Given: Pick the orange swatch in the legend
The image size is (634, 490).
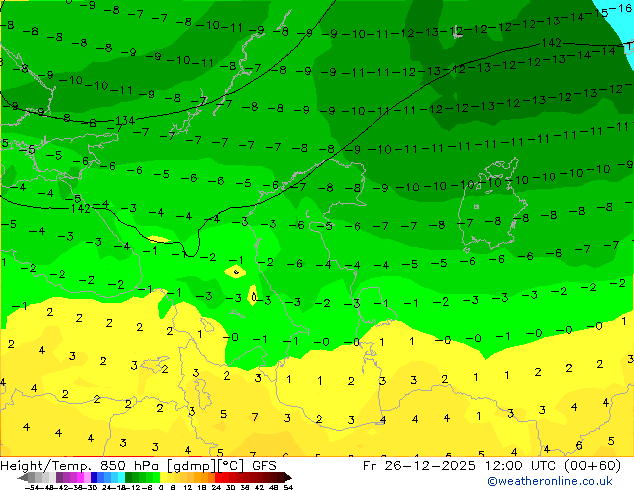Looking at the screenshot, I should [x=198, y=478].
